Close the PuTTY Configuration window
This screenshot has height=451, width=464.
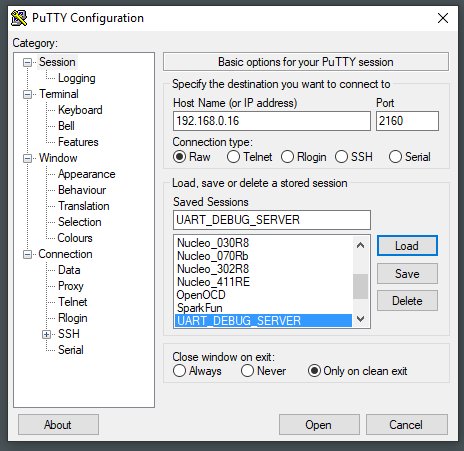[443, 18]
